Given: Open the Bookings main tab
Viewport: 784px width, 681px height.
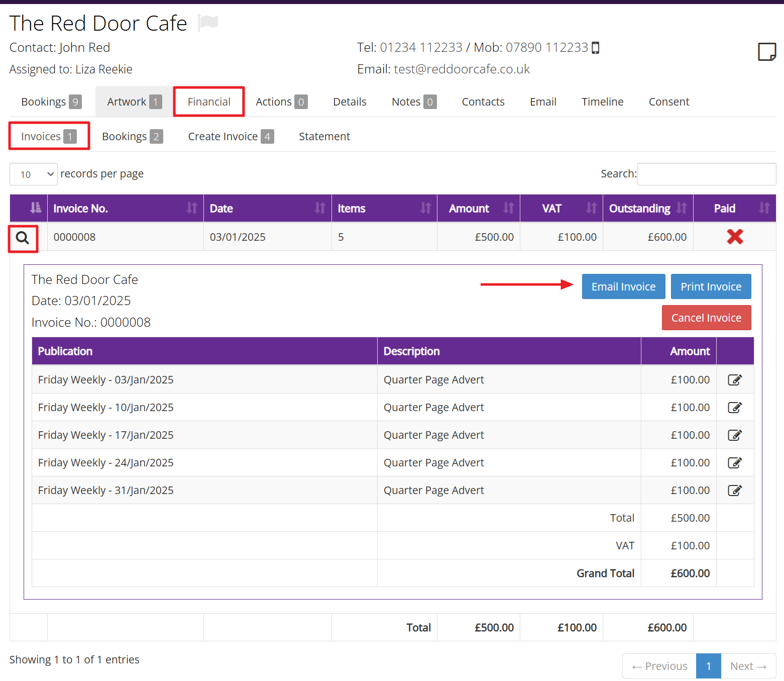Looking at the screenshot, I should [51, 102].
